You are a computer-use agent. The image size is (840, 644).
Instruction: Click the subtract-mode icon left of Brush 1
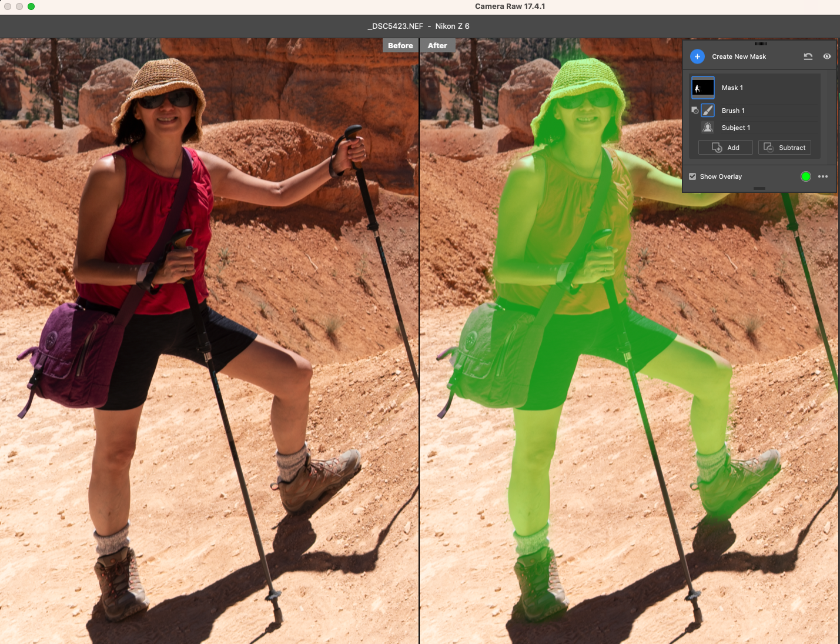coord(695,111)
